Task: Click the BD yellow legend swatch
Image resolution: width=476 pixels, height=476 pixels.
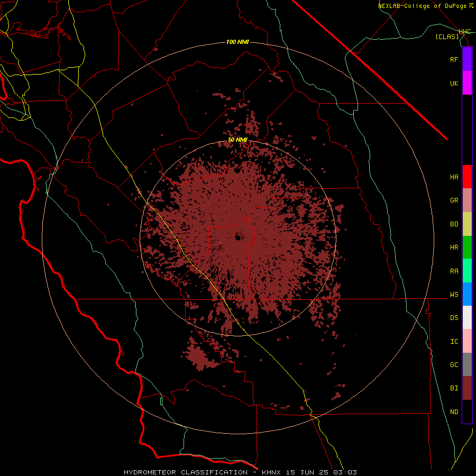Action: pos(467,224)
